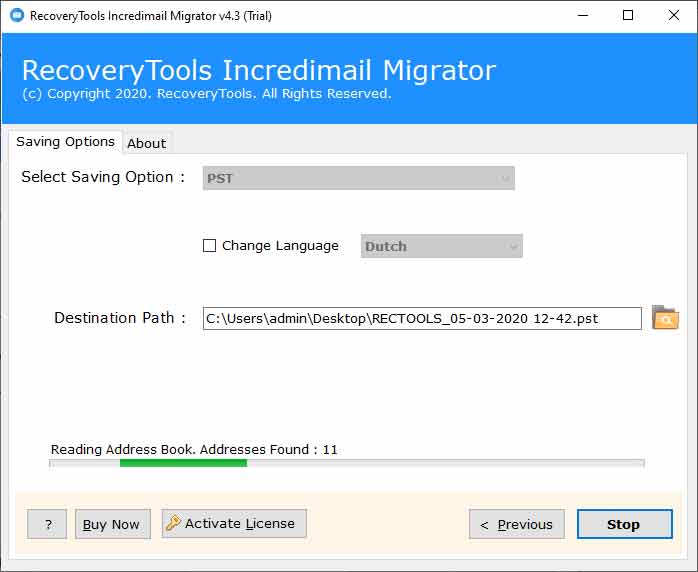Screen dimensions: 698x572
Task: Click the 'Addresses Found : 11' status text
Action: click(x=271, y=450)
